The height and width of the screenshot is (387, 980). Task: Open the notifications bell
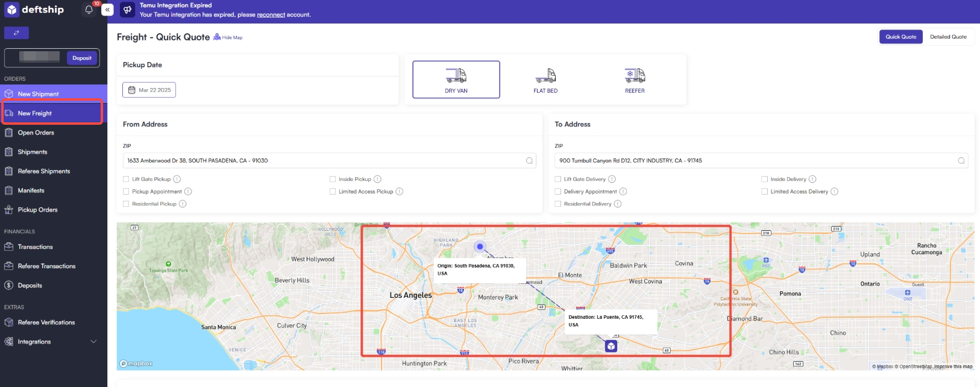[x=89, y=10]
